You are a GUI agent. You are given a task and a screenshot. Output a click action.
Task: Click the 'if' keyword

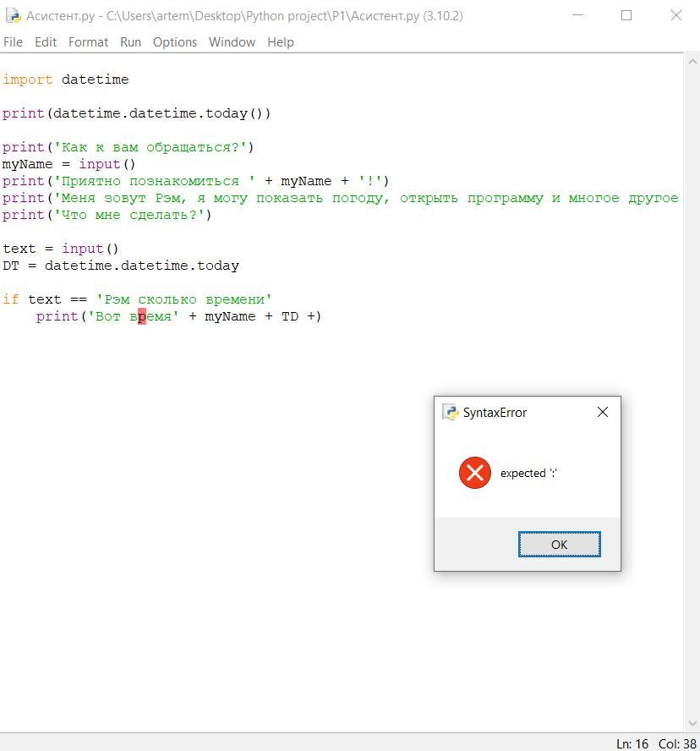10,300
